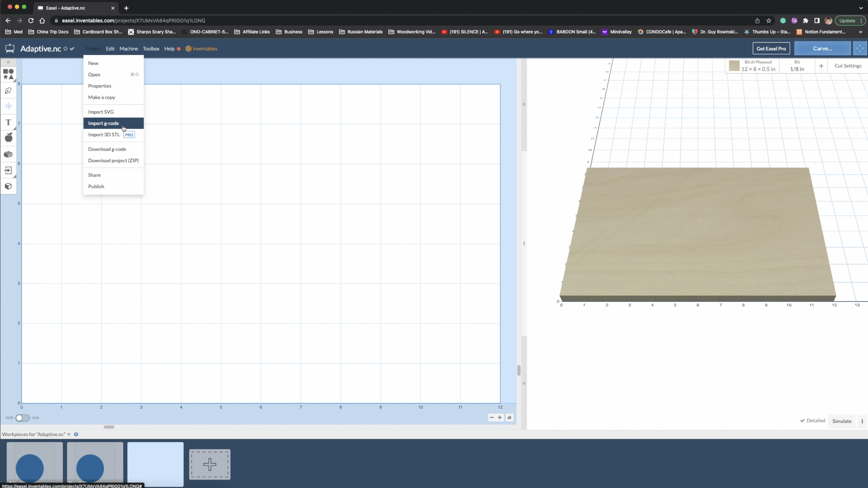868x488 pixels.
Task: Select the Text tool
Action: pyautogui.click(x=8, y=122)
